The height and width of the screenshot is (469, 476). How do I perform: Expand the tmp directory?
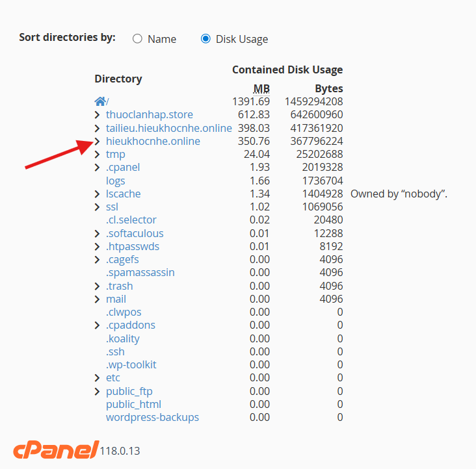pyautogui.click(x=97, y=155)
